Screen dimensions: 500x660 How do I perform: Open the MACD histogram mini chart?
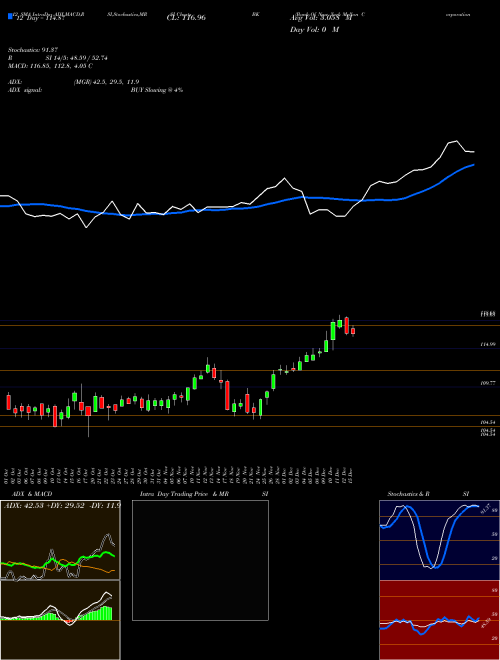tap(60, 620)
